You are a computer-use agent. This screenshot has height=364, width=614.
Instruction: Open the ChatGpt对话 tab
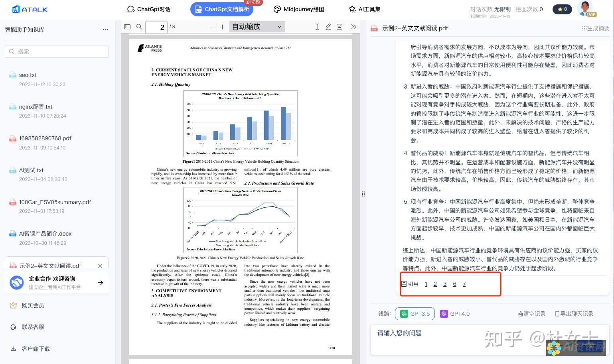148,9
